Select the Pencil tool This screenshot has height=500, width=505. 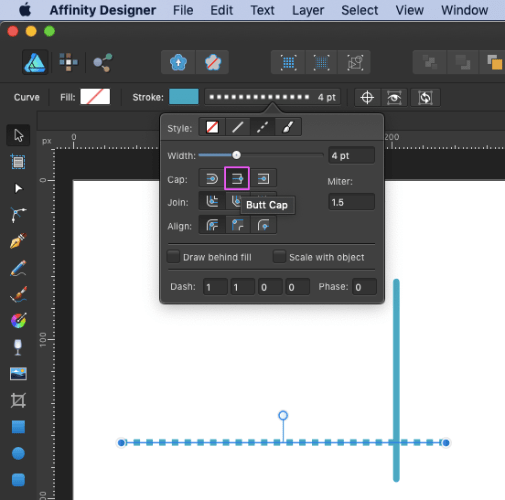18,268
